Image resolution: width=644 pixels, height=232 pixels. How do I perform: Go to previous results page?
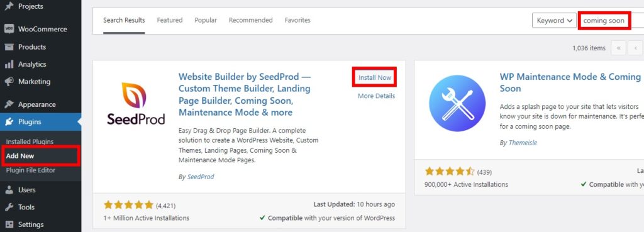coord(635,48)
